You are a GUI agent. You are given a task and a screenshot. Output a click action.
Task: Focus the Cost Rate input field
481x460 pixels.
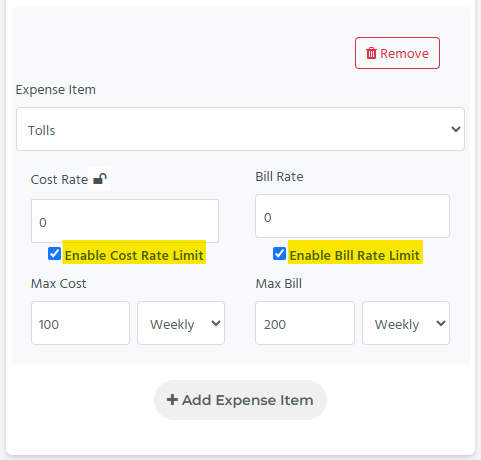tap(125, 221)
